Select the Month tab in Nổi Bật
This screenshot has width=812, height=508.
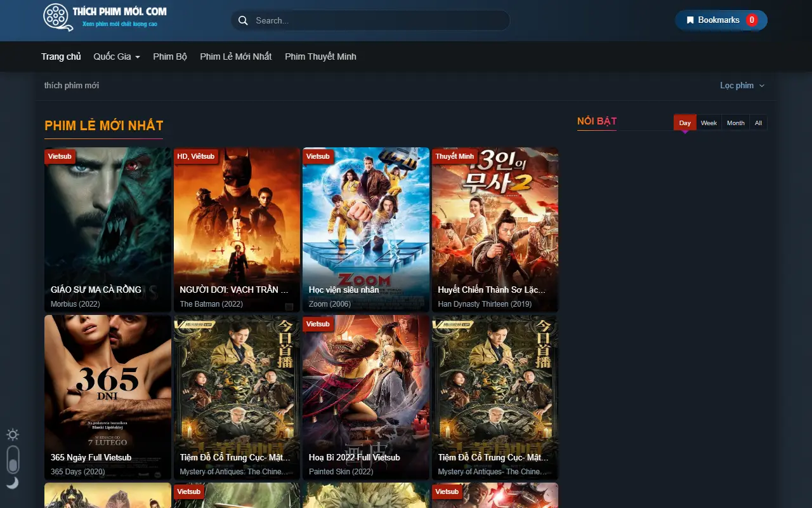tap(736, 123)
